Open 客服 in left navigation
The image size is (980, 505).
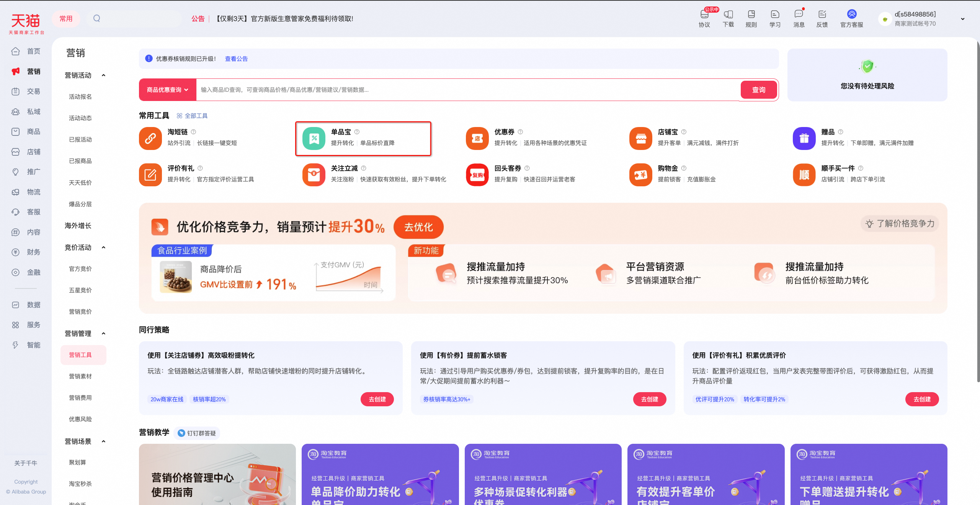[26, 212]
